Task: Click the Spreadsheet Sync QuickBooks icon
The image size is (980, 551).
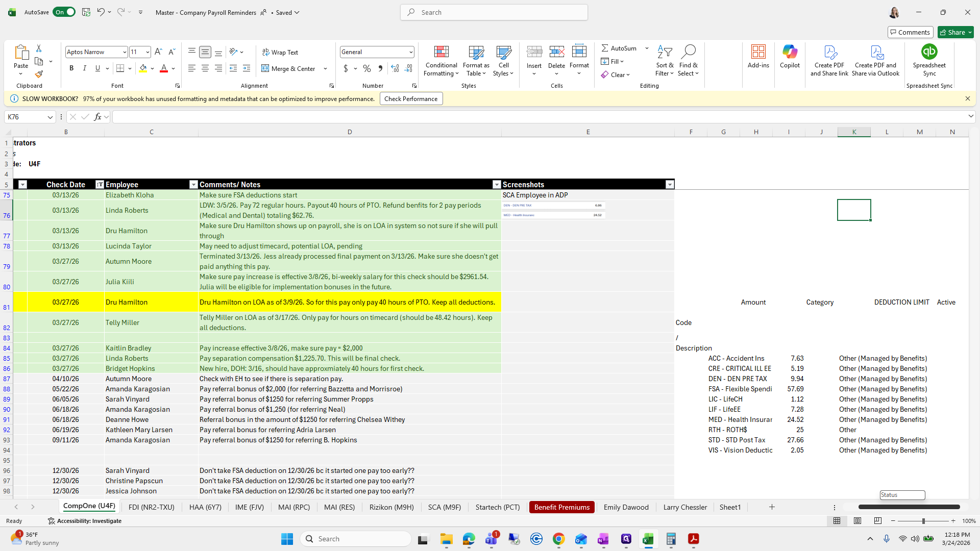Action: 929,53
